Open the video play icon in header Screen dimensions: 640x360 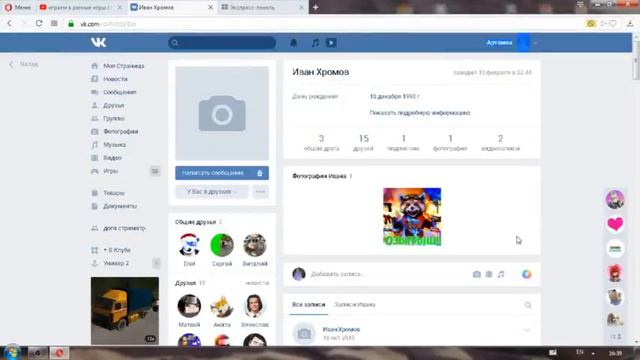(x=331, y=42)
